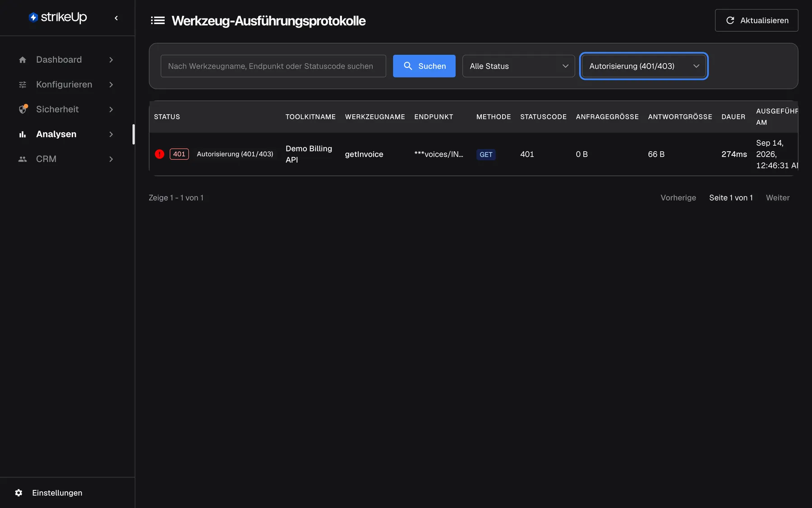Expand the Dashboard menu chevron
The width and height of the screenshot is (812, 508).
[111, 60]
